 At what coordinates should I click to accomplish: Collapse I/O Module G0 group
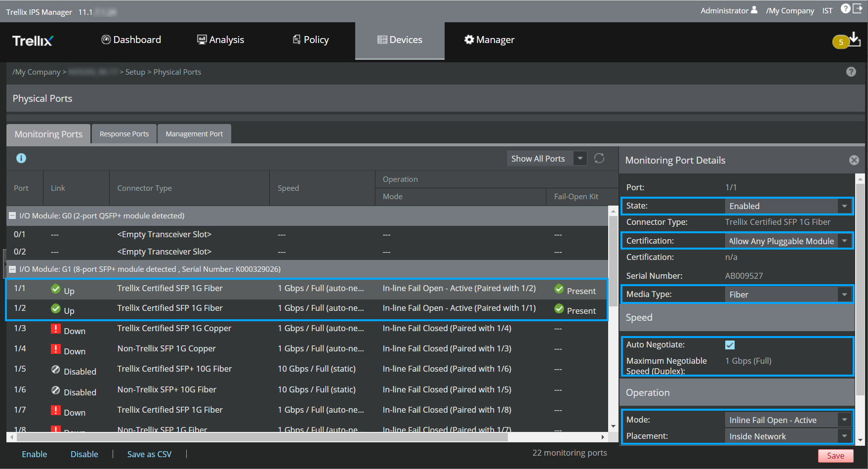[x=12, y=216]
